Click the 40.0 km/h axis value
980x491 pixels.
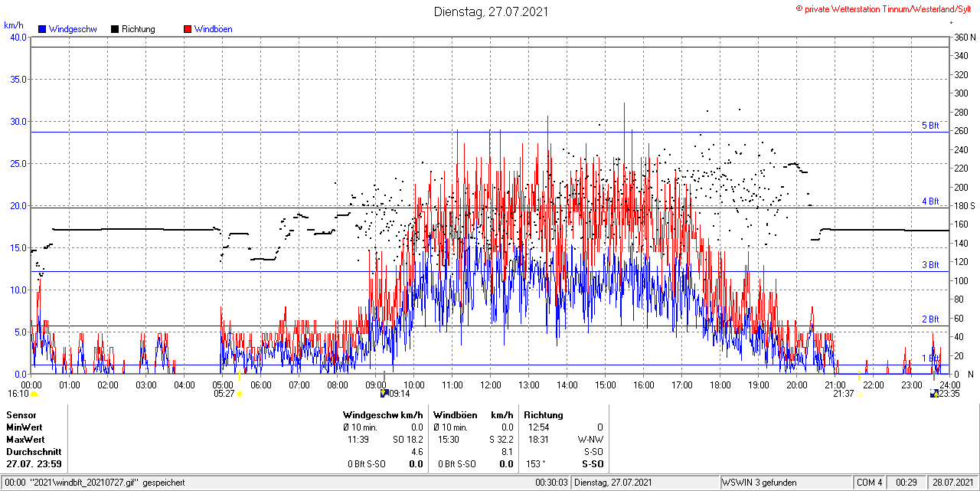tap(18, 38)
